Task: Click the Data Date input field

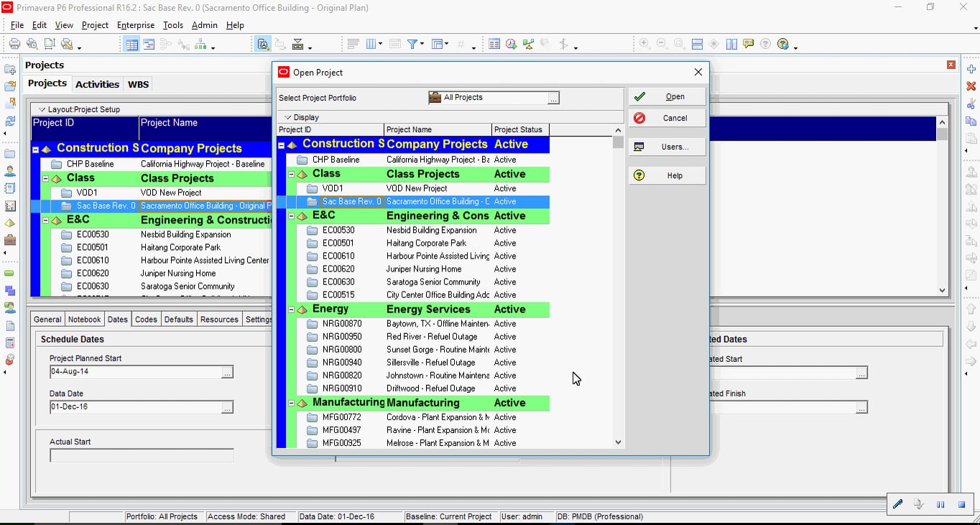Action: pyautogui.click(x=136, y=407)
